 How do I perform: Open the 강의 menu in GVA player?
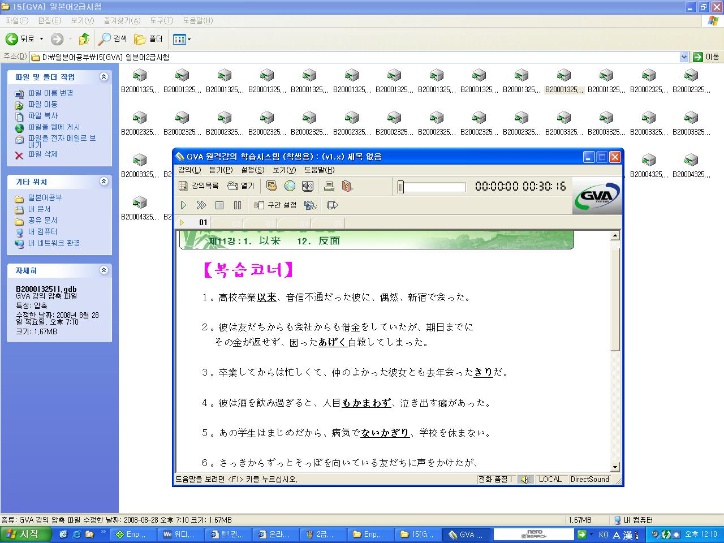(188, 170)
